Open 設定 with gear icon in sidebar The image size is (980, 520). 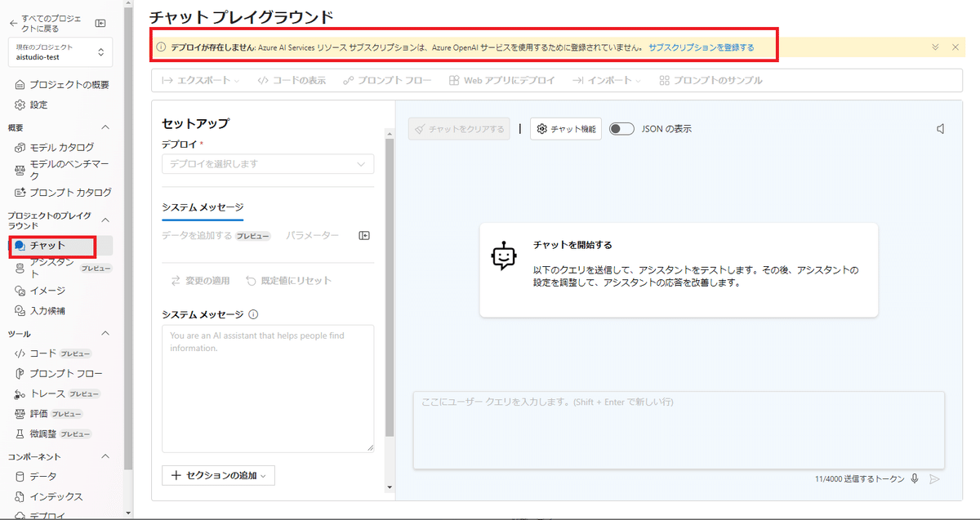pos(32,104)
